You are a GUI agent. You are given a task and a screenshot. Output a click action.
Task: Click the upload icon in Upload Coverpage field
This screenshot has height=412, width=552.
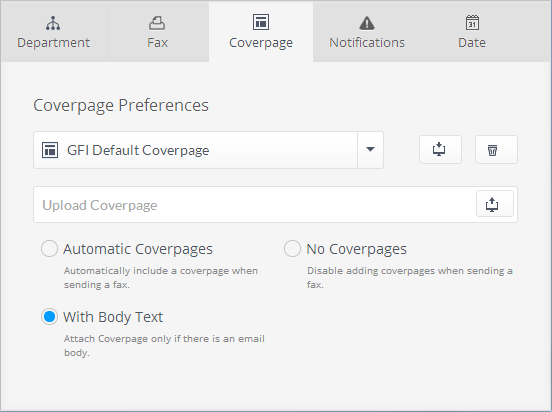point(495,204)
